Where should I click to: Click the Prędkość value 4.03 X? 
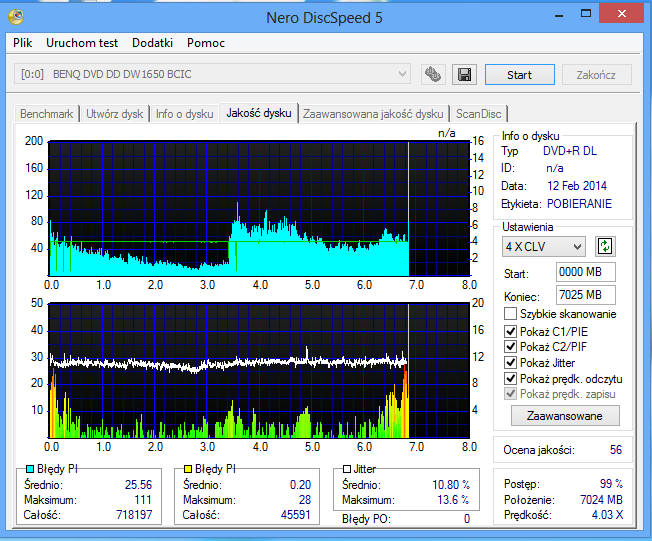click(607, 515)
